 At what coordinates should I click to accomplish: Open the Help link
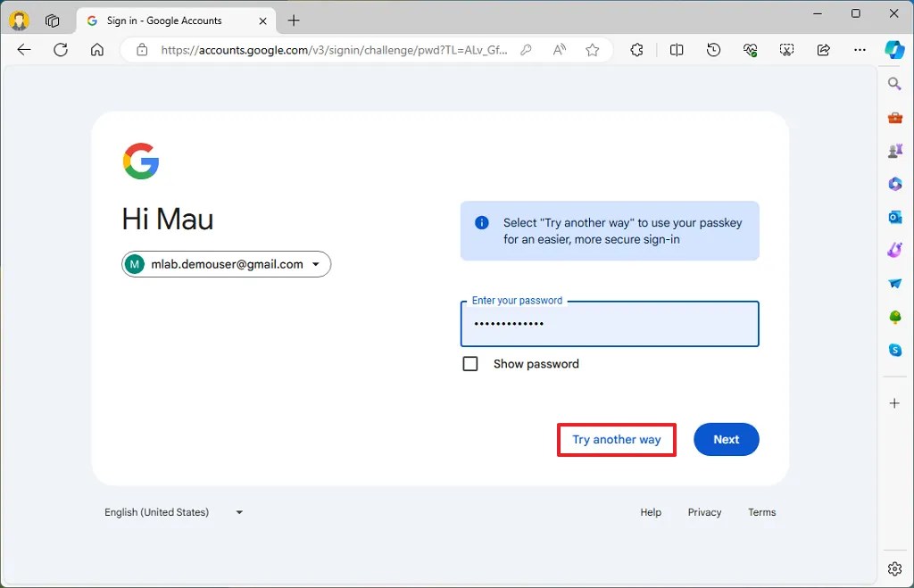pos(651,512)
